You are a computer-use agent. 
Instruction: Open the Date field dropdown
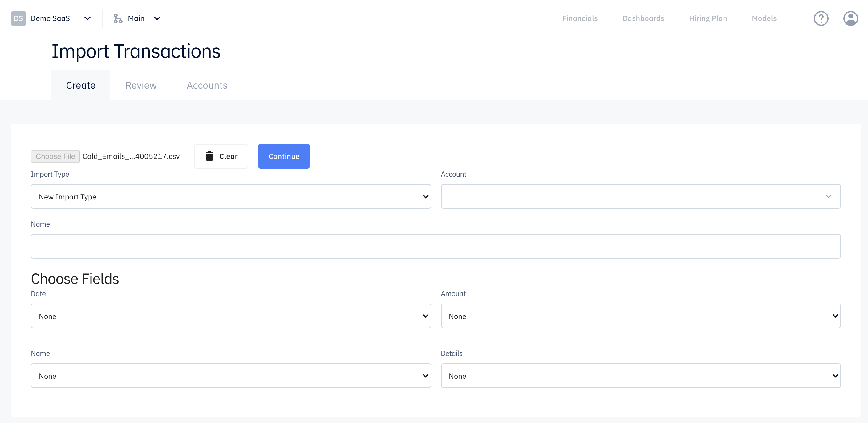point(231,316)
